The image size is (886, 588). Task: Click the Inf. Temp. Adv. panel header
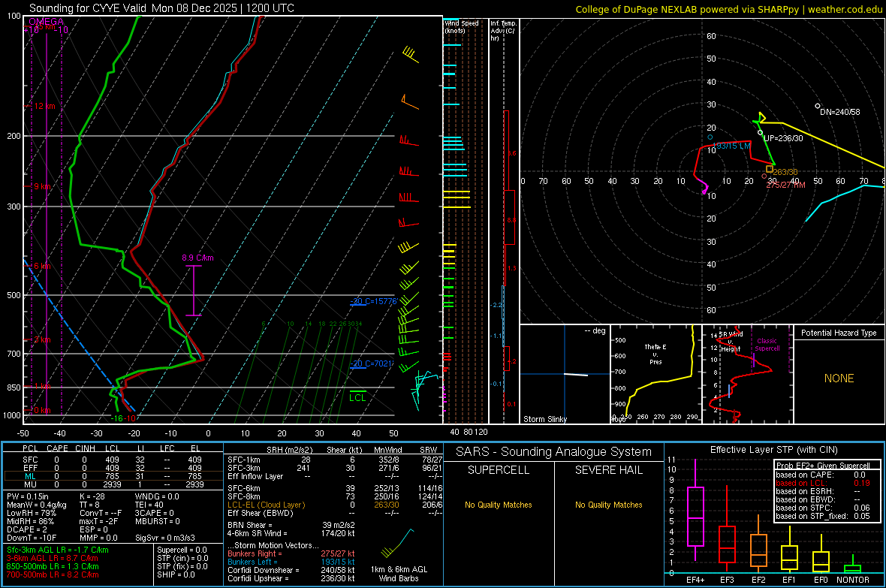503,31
